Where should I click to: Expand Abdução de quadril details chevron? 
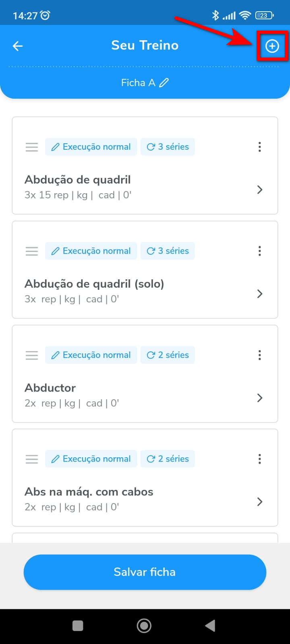[260, 190]
